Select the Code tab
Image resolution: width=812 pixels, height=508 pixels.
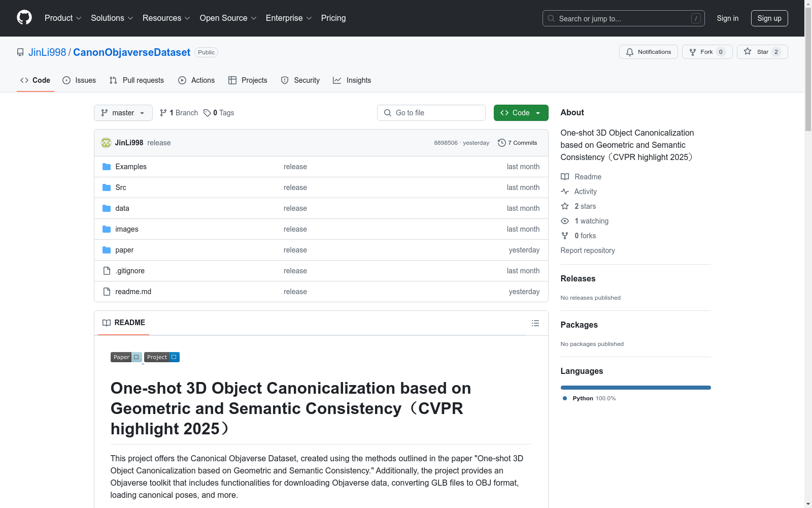(36, 80)
